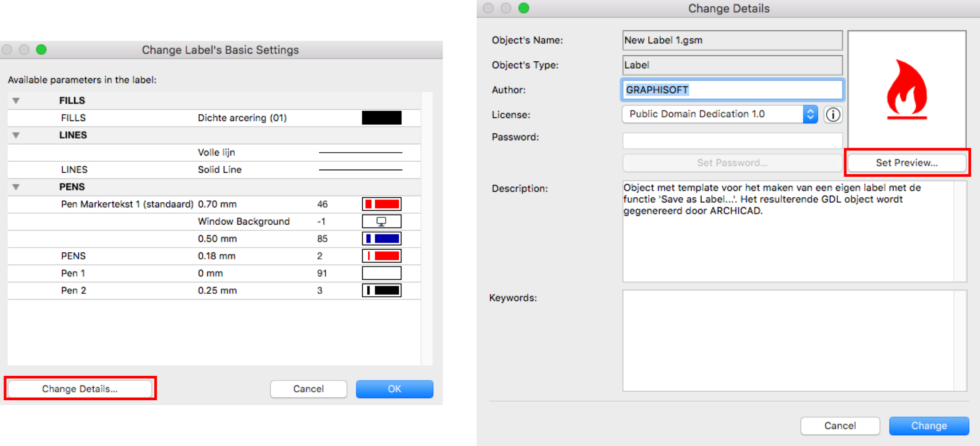Open the Change Details dialog button
The width and height of the screenshot is (980, 446).
pos(80,389)
